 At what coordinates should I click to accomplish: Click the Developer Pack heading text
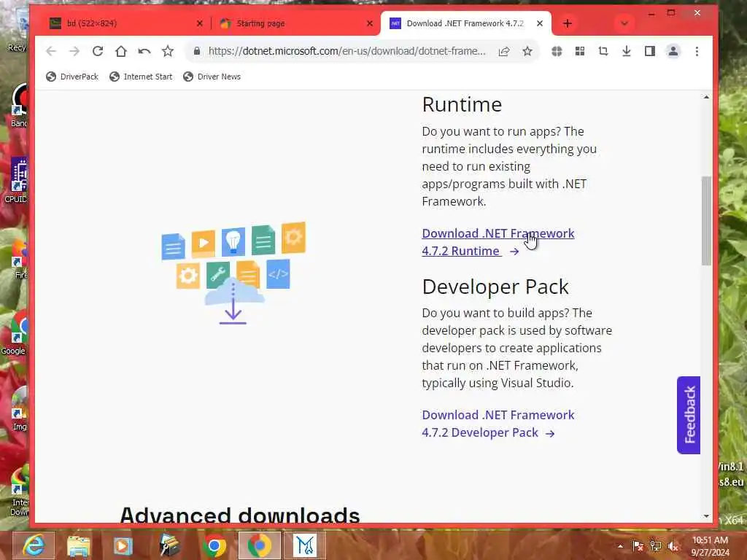[495, 287]
